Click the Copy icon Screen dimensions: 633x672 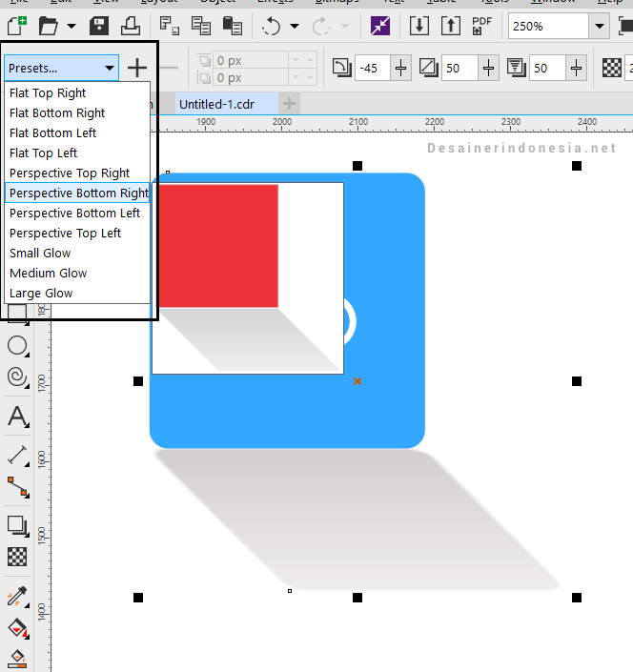200,26
